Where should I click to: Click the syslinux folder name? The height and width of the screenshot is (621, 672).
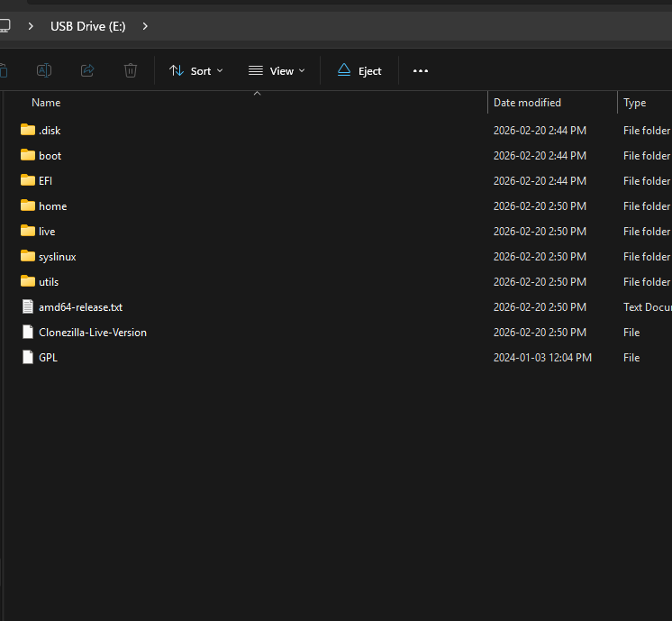click(58, 257)
